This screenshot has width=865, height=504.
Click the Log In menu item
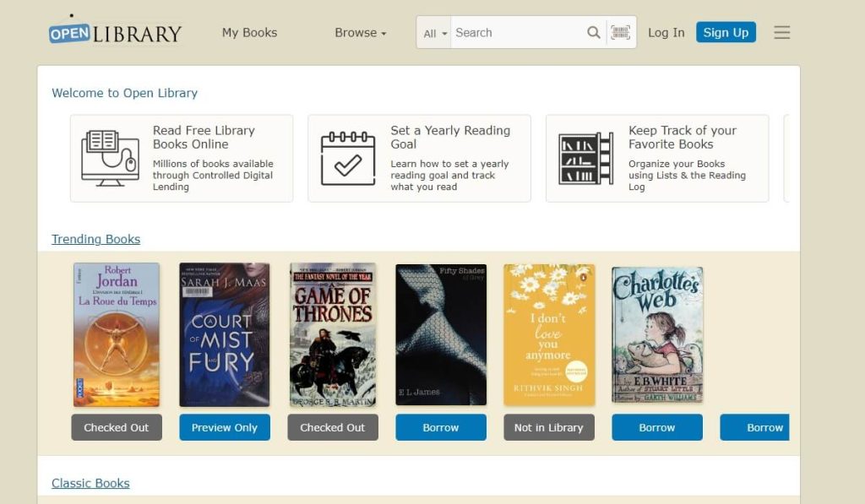666,32
